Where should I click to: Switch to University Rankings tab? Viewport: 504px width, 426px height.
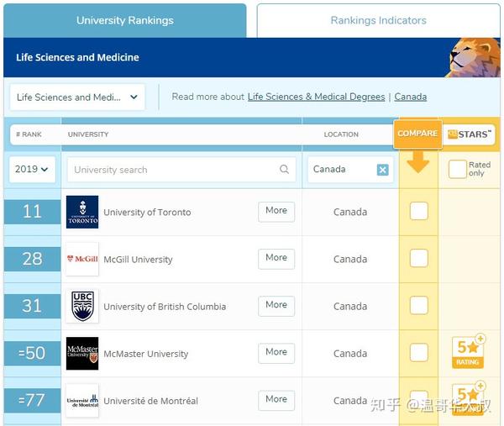pyautogui.click(x=124, y=20)
